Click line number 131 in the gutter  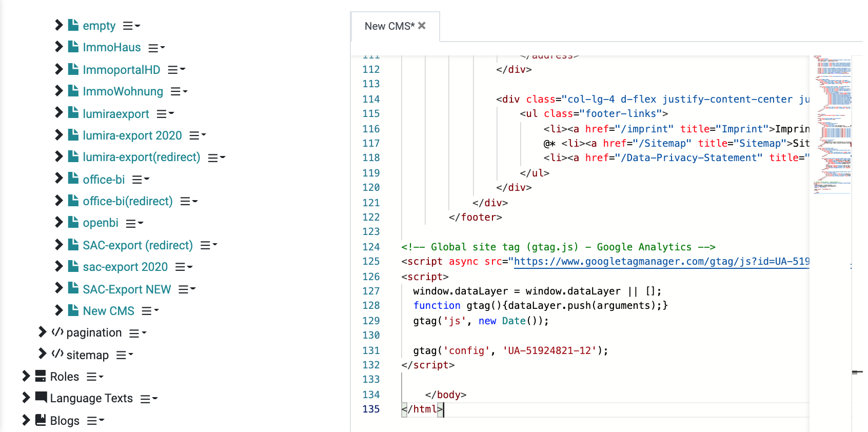tap(371, 351)
